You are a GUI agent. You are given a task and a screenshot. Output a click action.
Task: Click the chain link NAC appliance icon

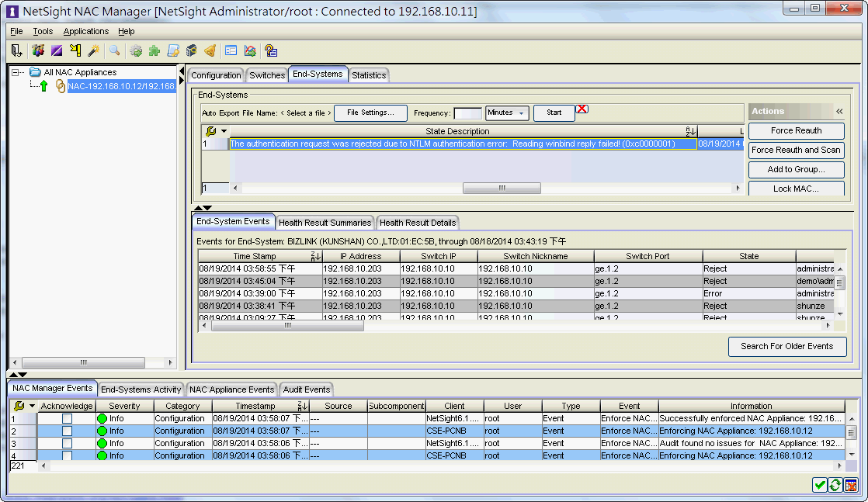coord(61,86)
